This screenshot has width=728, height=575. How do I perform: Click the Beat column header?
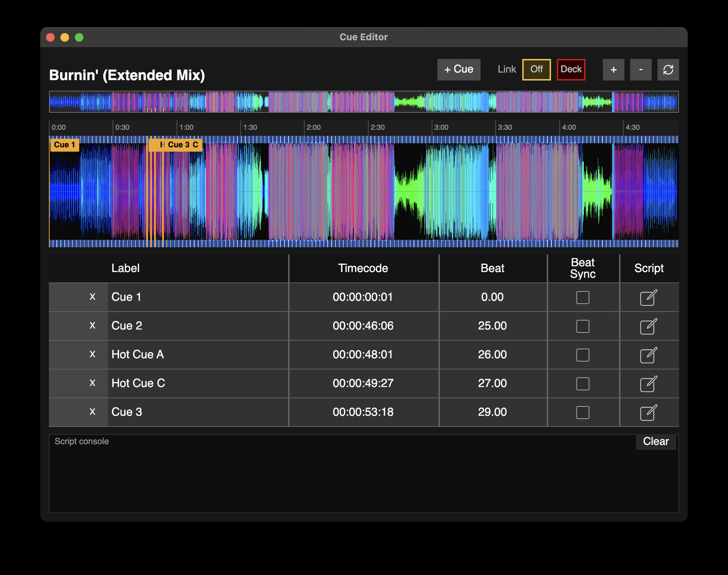[493, 268]
